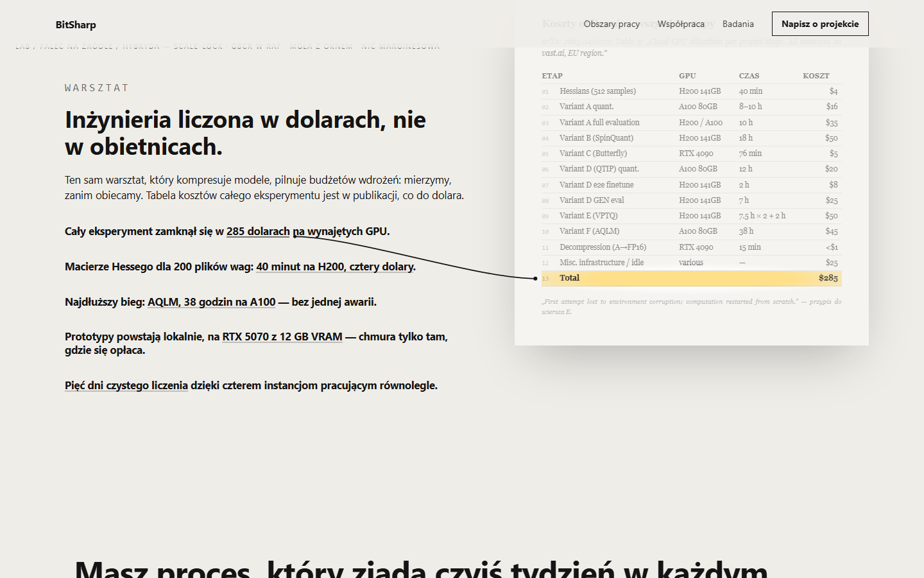
Task: Click '$35' cost in Variant A full evaluation row
Action: [x=832, y=123]
